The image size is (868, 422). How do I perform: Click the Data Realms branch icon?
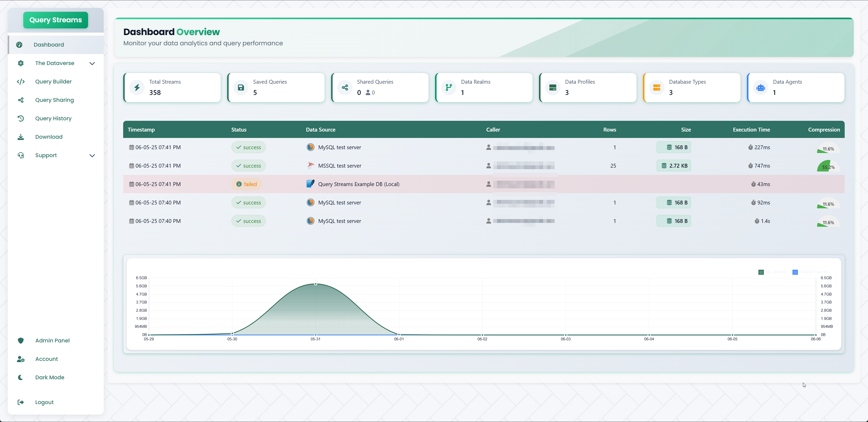click(x=449, y=88)
